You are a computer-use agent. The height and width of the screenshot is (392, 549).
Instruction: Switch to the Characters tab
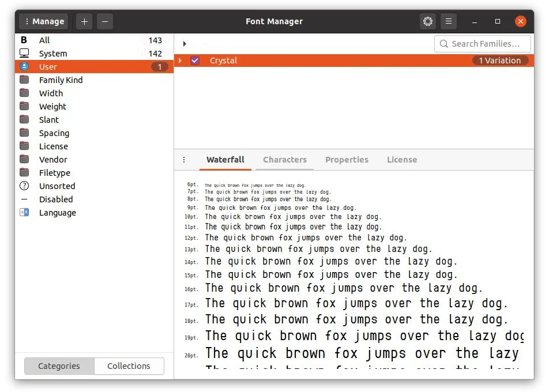pos(285,160)
